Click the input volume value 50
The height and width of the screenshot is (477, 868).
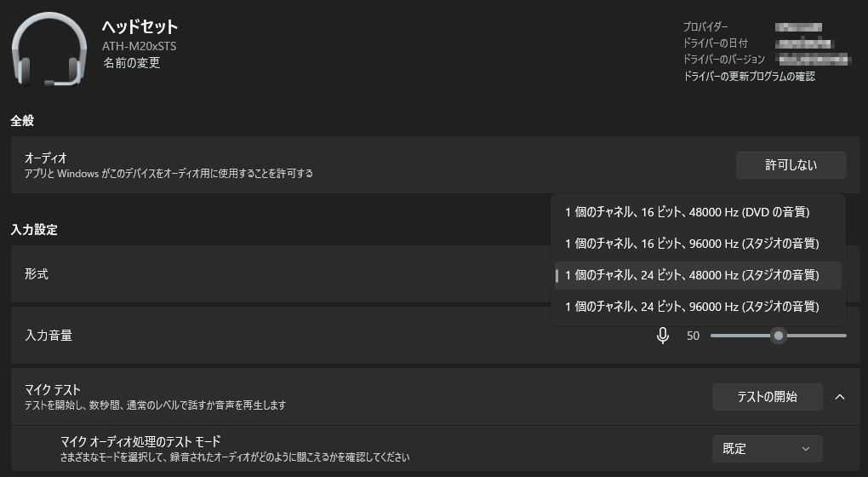click(x=693, y=336)
